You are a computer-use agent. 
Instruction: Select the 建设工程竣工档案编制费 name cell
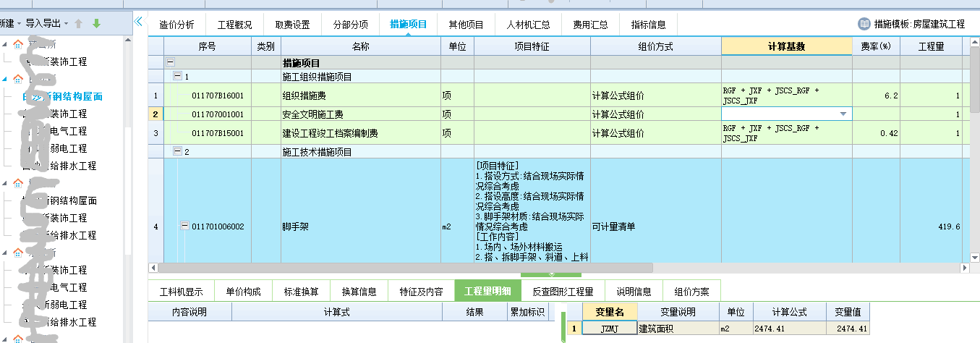tap(360, 133)
